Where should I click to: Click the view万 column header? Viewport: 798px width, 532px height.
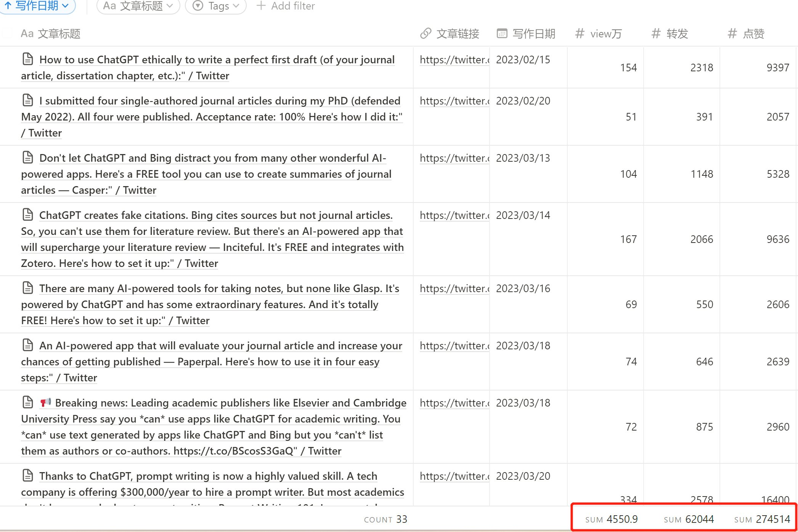tap(599, 34)
